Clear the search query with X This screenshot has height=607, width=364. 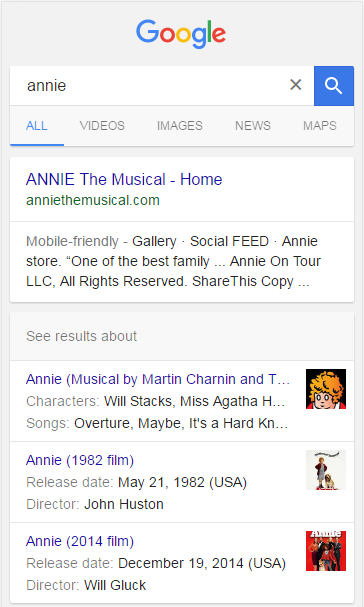pos(296,84)
